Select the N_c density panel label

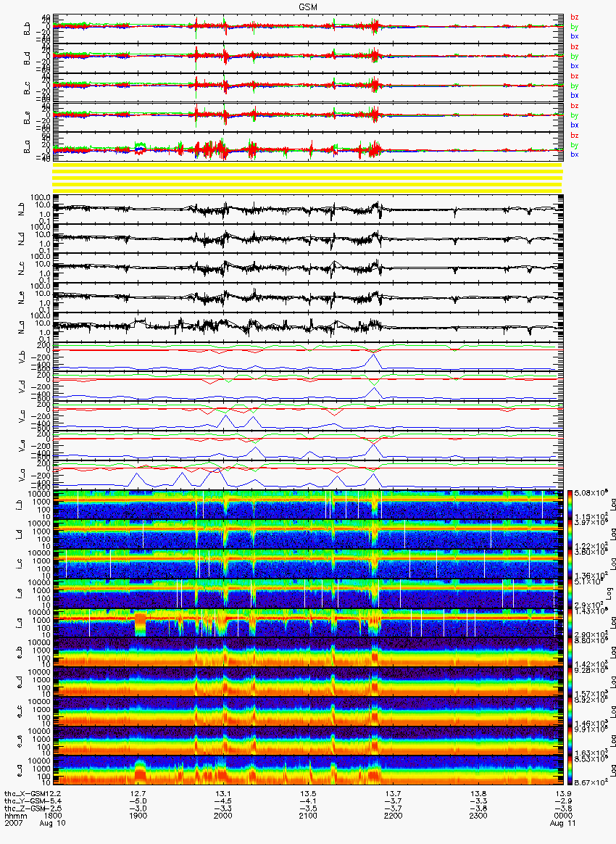(x=22, y=267)
